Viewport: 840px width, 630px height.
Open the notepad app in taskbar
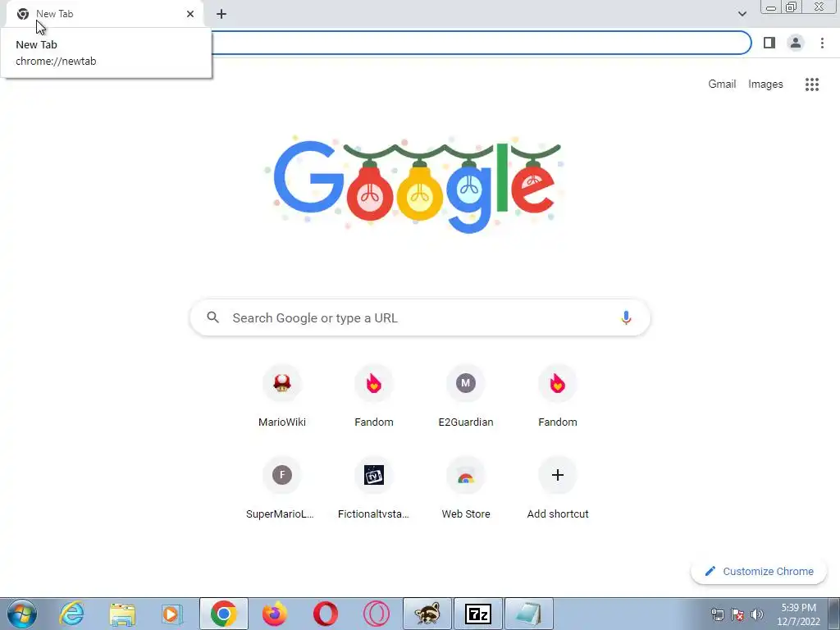point(529,614)
